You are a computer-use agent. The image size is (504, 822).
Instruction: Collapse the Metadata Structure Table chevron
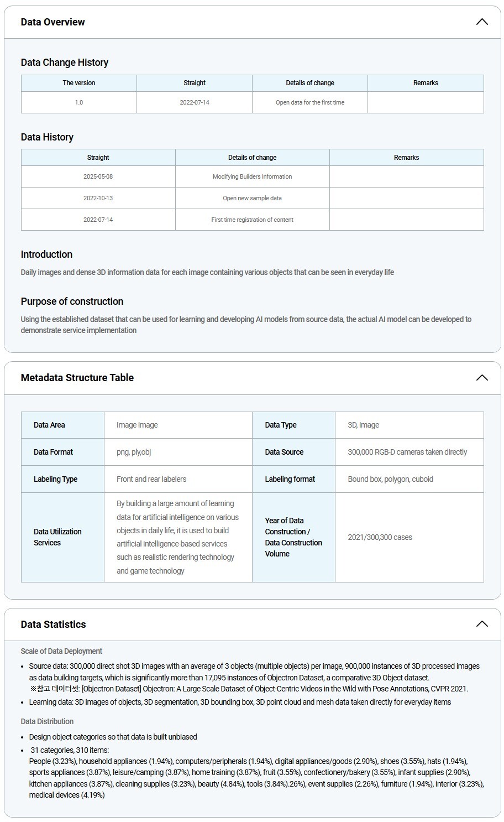click(x=481, y=378)
